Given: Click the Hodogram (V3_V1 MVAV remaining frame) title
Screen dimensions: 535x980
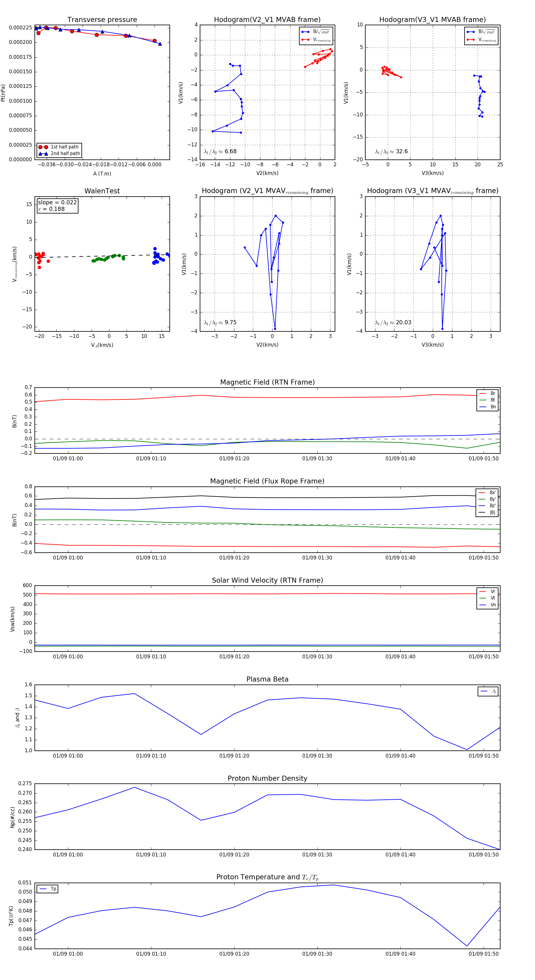Looking at the screenshot, I should (x=432, y=191).
